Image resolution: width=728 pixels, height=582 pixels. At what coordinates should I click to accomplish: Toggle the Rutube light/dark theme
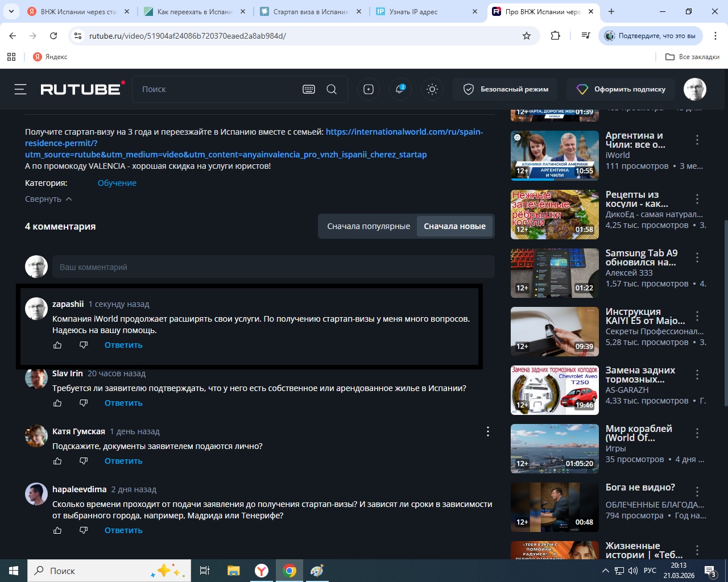tap(432, 89)
